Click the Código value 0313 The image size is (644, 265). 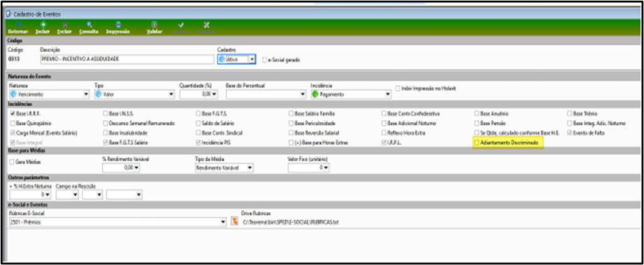(13, 59)
